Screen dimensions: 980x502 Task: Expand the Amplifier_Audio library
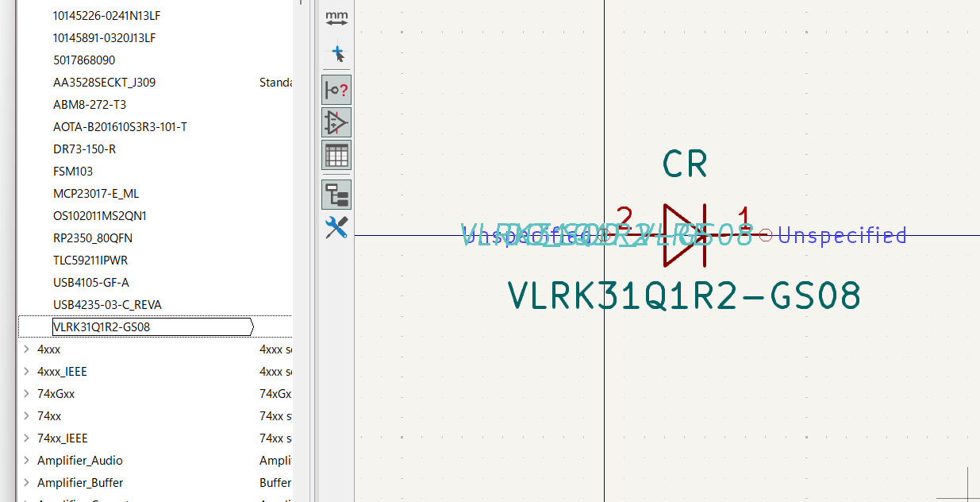(26, 461)
